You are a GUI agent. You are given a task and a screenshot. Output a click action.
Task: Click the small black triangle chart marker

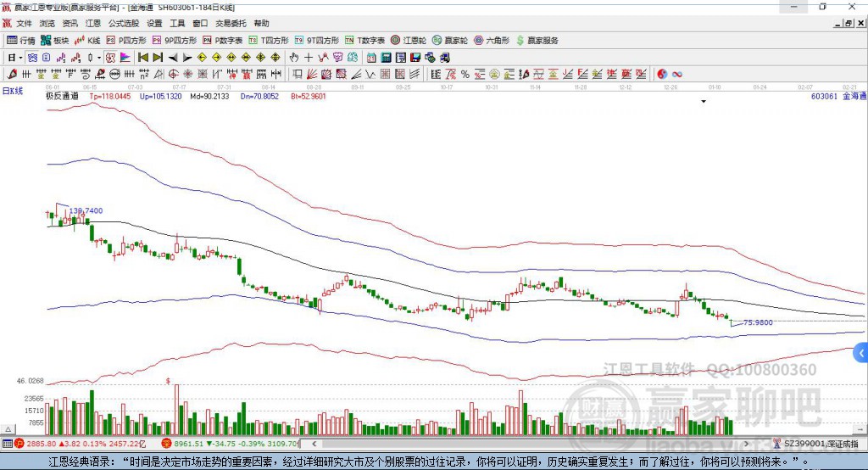(x=704, y=102)
